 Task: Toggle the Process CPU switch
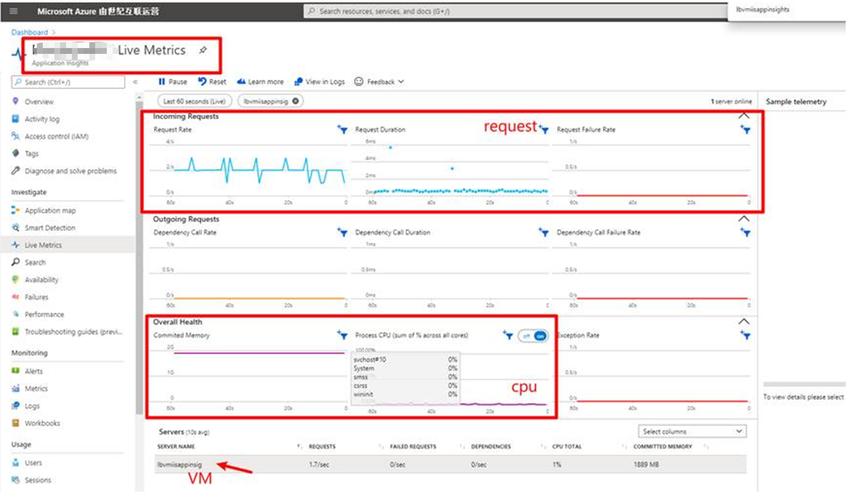click(533, 336)
